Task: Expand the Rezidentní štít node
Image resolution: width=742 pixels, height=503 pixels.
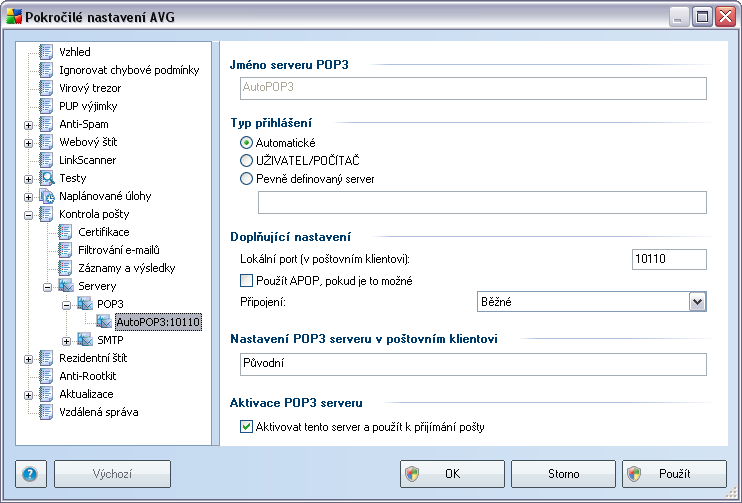Action: pyautogui.click(x=28, y=359)
